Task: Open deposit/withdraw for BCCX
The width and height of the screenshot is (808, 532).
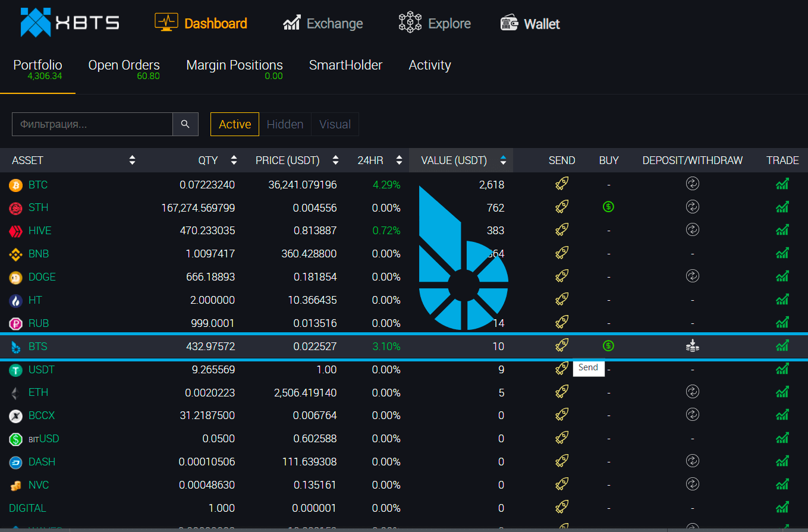Action: point(692,414)
